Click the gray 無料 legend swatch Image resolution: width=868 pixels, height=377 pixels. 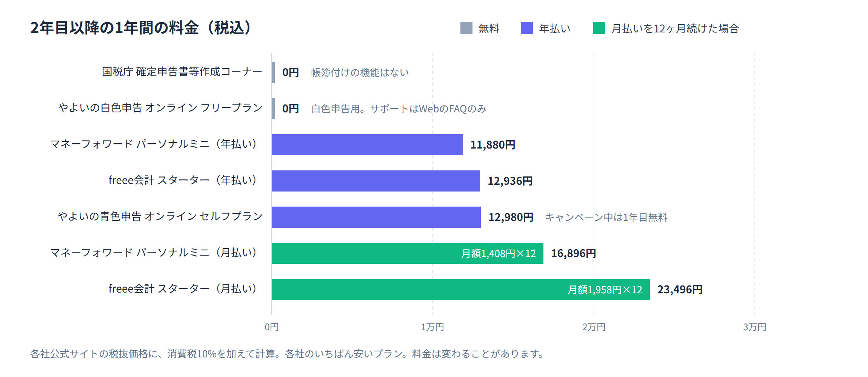click(466, 28)
